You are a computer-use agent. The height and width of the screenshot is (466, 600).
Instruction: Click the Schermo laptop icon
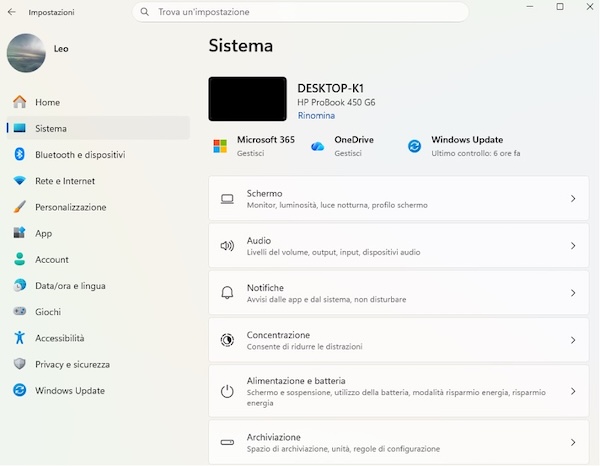click(x=227, y=199)
